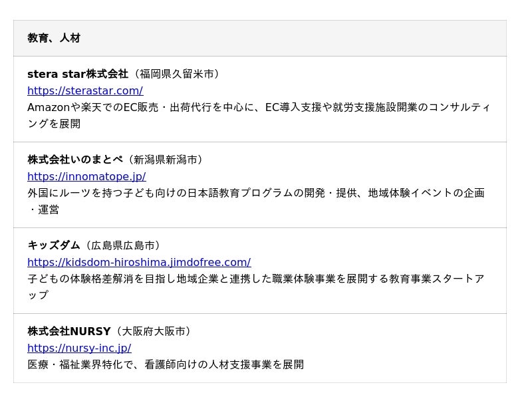Click the word Amazon in the first description

click(x=49, y=107)
